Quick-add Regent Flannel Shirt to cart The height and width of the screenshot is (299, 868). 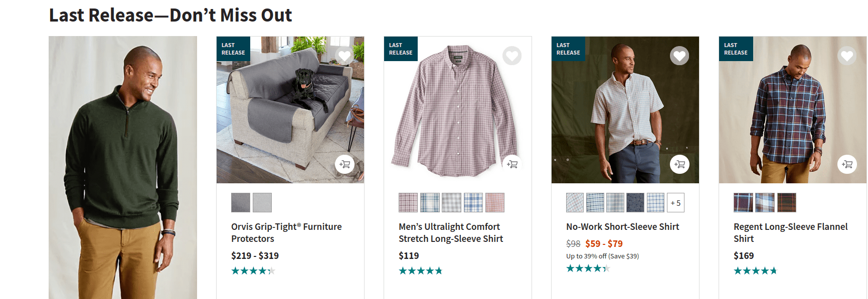[847, 164]
